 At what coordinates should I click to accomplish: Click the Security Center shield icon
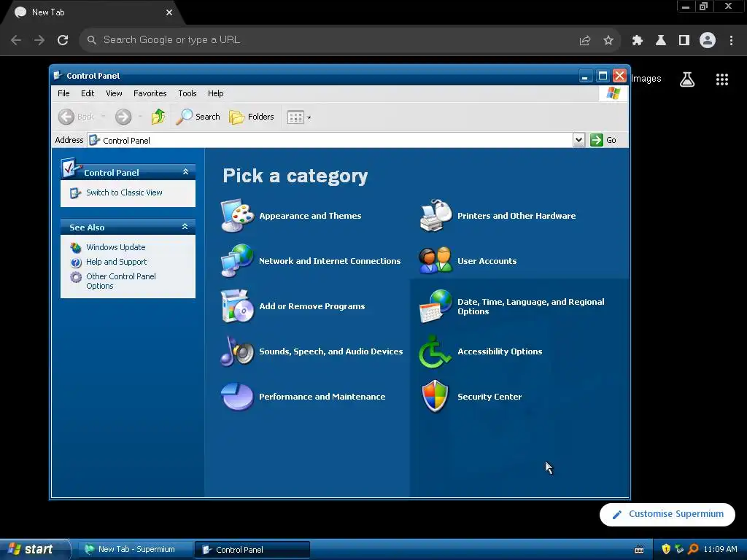(x=436, y=396)
